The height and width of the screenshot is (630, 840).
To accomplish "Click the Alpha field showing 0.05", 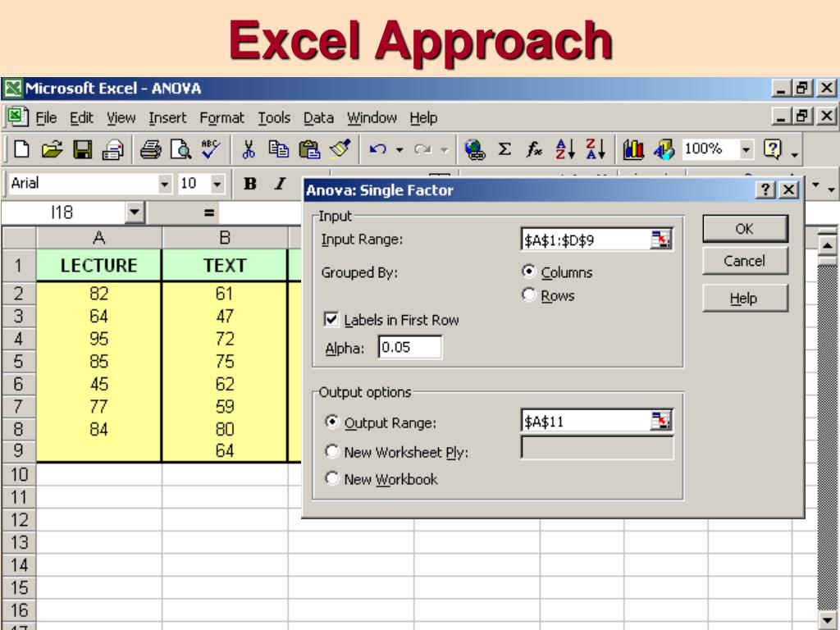I will tap(410, 347).
